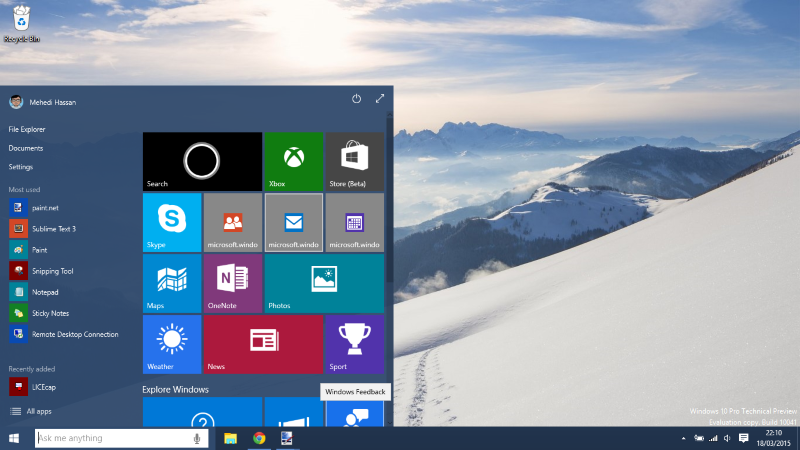Open Google Chrome from the taskbar

[258, 438]
